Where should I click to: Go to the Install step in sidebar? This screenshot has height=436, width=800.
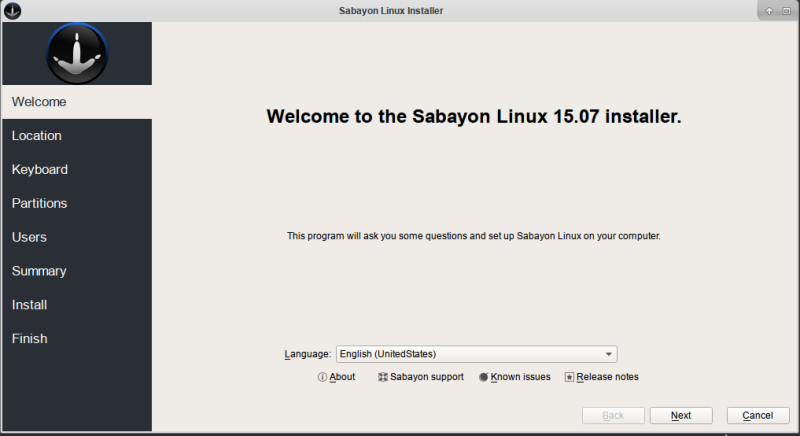(x=77, y=304)
